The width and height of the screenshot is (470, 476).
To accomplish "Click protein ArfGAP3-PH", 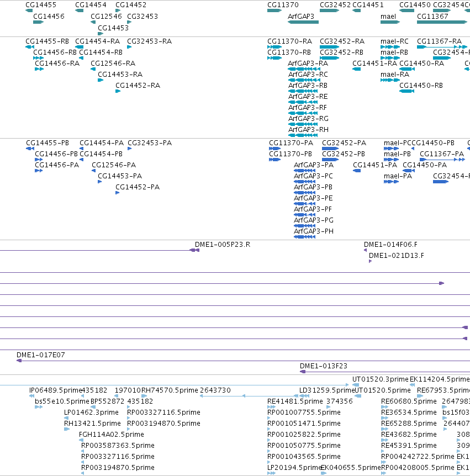I will click(x=304, y=237).
